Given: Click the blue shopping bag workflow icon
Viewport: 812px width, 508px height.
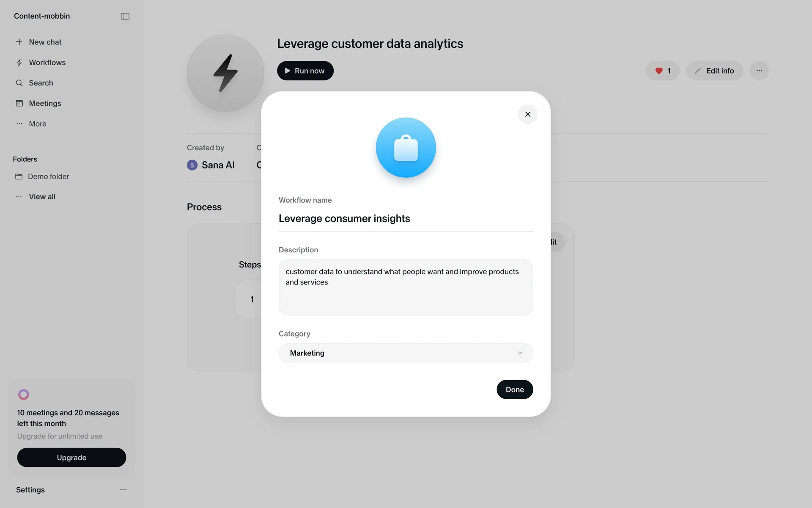Looking at the screenshot, I should (x=406, y=147).
